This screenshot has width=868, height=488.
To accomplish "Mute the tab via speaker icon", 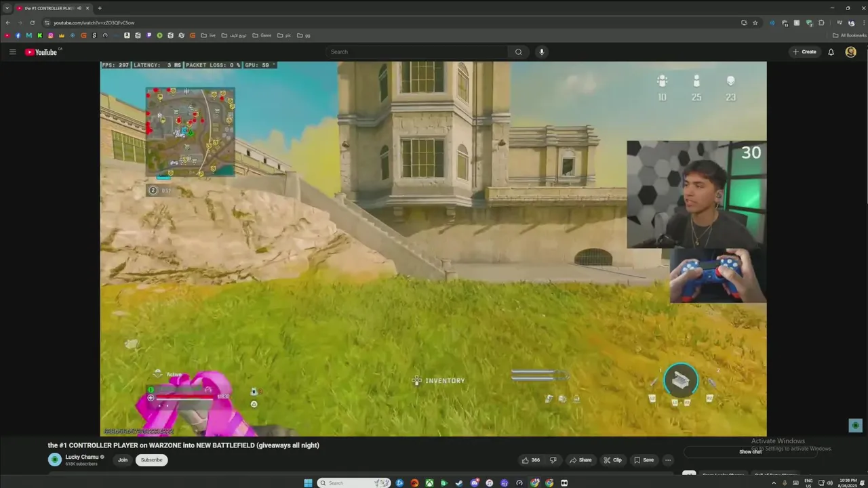I will (x=79, y=8).
